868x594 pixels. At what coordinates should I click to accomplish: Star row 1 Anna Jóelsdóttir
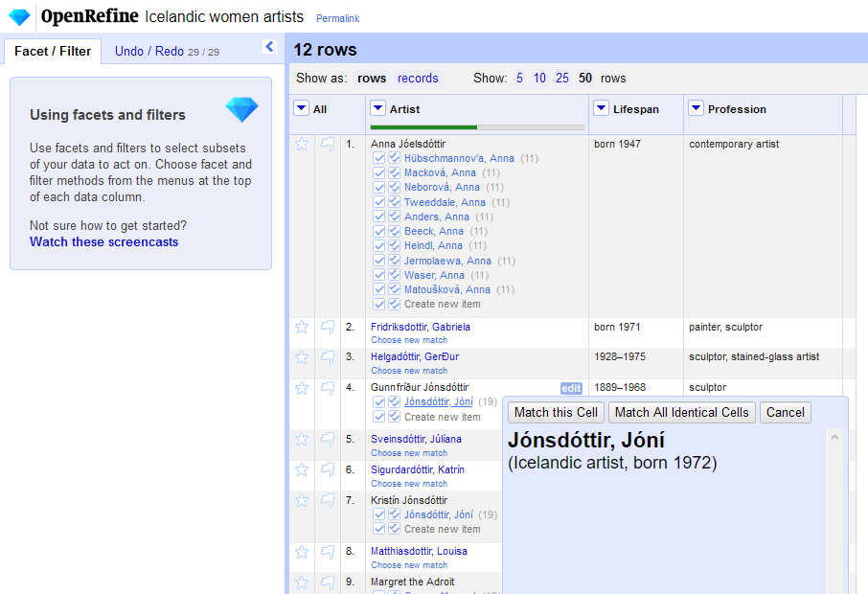pyautogui.click(x=302, y=145)
